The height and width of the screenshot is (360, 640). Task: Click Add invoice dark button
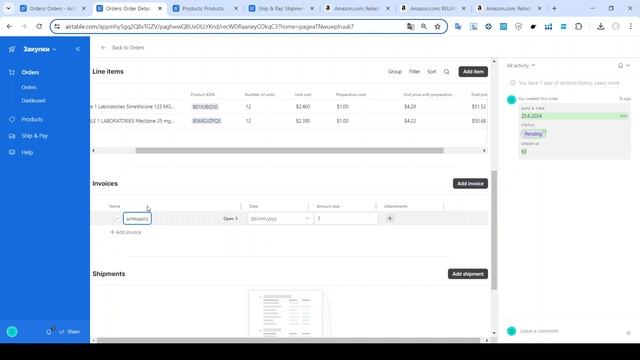coord(470,183)
